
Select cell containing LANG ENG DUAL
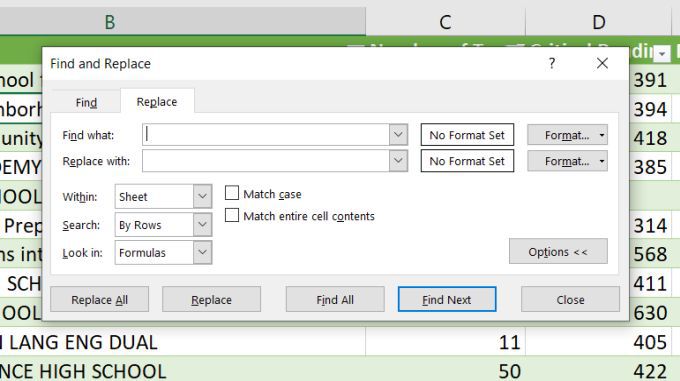pos(183,342)
